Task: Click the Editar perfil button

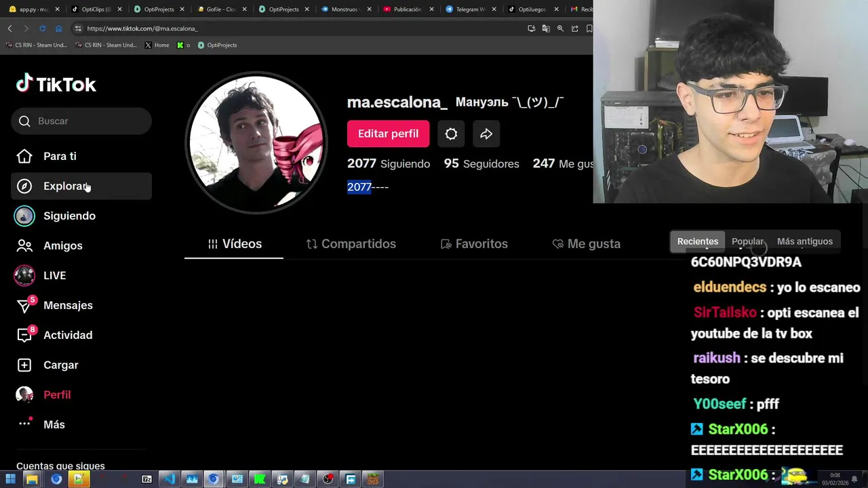Action: (388, 134)
